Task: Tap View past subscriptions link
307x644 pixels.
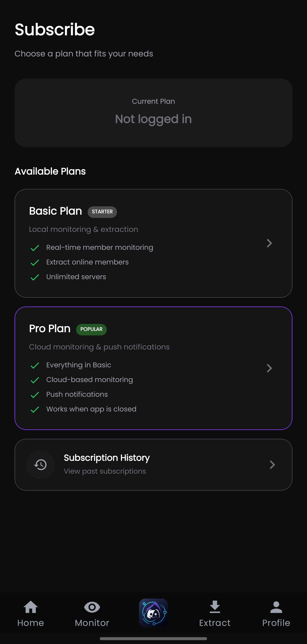Action: (105, 471)
